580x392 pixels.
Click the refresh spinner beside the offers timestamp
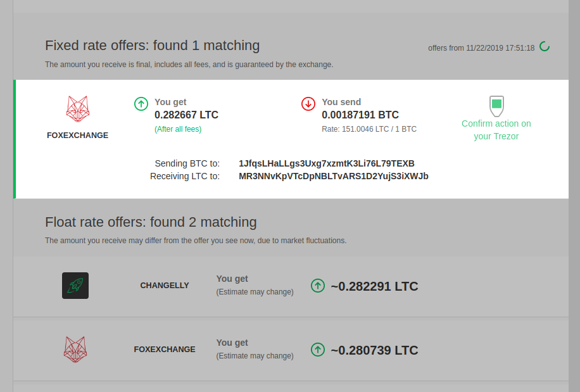coord(545,47)
